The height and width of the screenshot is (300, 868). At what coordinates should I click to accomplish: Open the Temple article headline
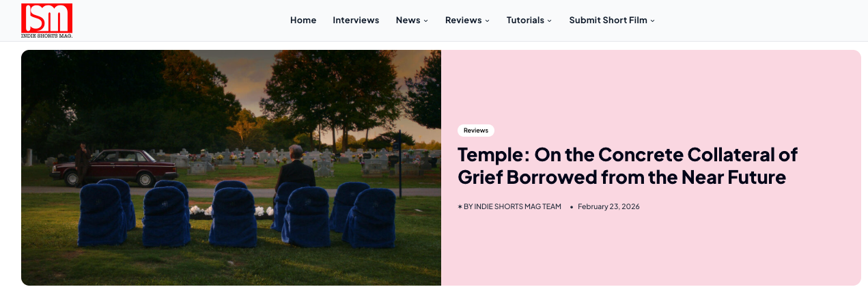pyautogui.click(x=628, y=166)
